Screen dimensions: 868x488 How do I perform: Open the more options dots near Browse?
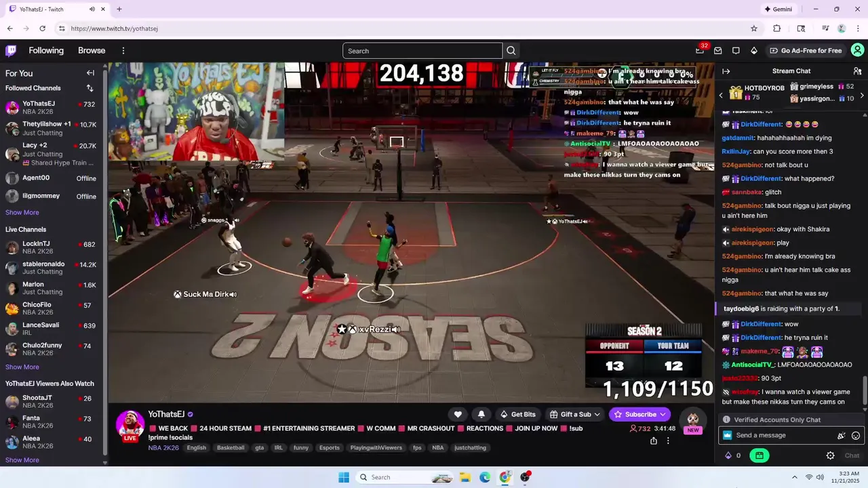[123, 51]
